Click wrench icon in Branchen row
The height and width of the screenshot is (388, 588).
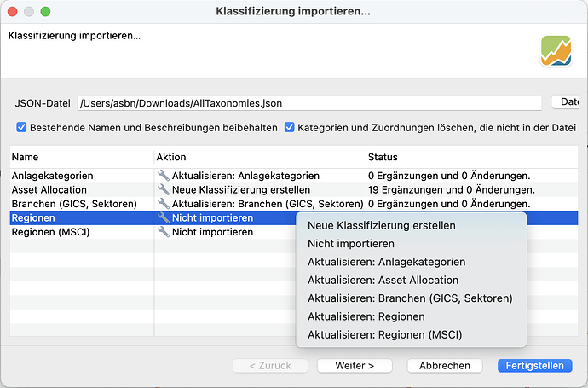click(164, 204)
